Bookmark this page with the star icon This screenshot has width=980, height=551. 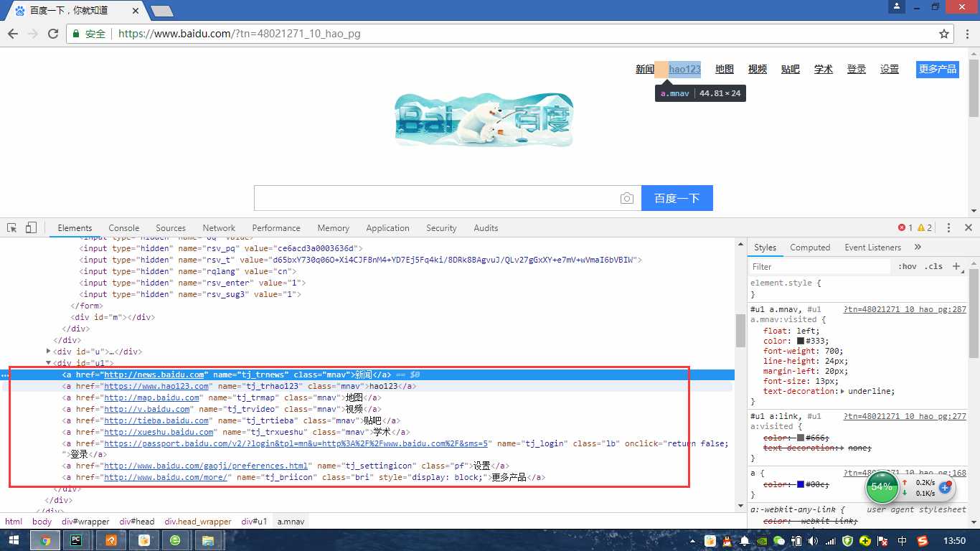tap(944, 34)
